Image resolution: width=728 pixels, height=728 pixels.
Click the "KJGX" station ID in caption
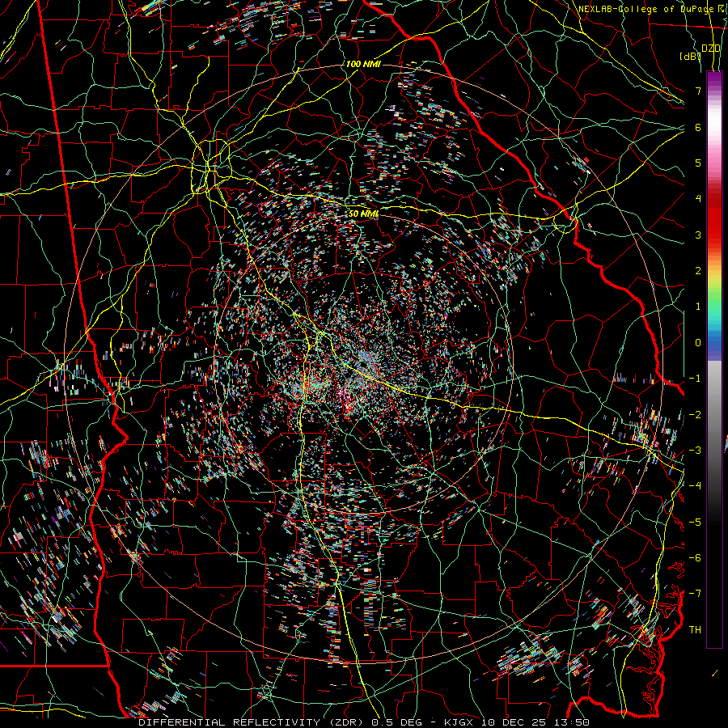pos(459,722)
